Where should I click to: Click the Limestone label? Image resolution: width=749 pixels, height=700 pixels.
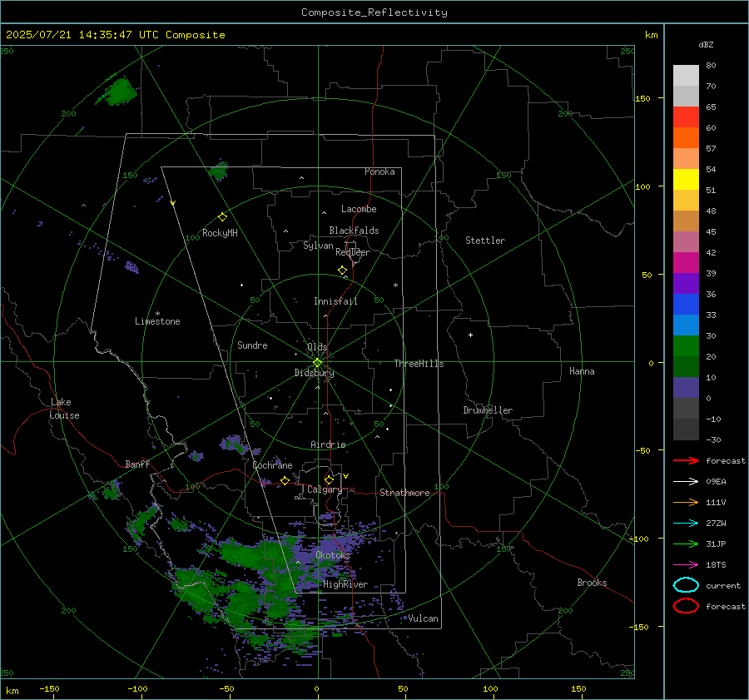[157, 321]
